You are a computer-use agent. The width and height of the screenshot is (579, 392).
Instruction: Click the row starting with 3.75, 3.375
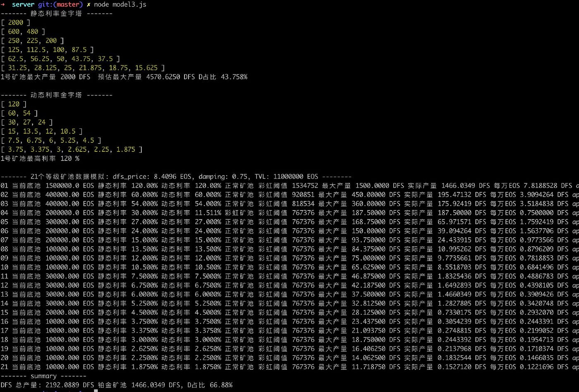(x=72, y=150)
